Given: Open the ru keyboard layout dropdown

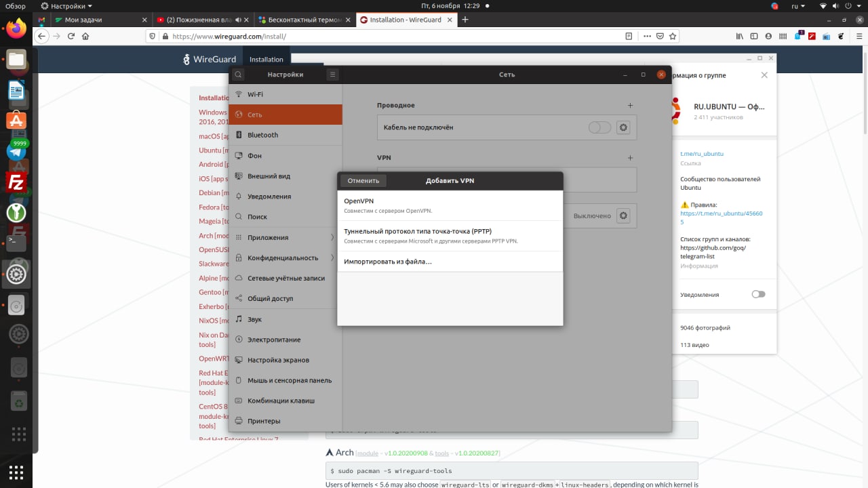Looking at the screenshot, I should 797,6.
